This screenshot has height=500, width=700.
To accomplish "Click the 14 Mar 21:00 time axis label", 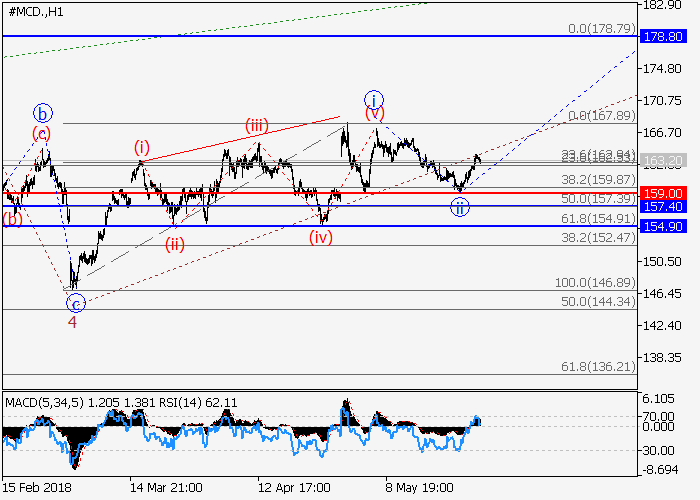I will point(164,486).
